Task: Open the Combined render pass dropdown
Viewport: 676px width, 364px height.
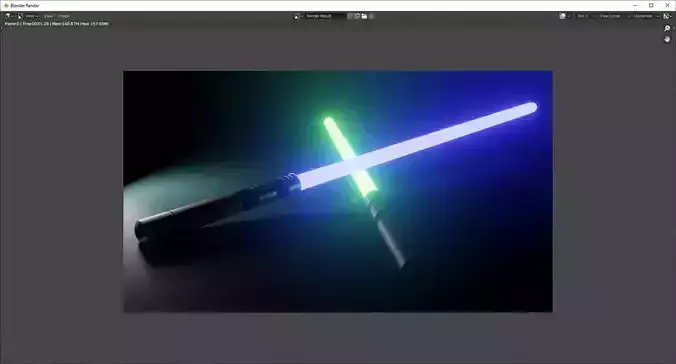Action: point(646,16)
